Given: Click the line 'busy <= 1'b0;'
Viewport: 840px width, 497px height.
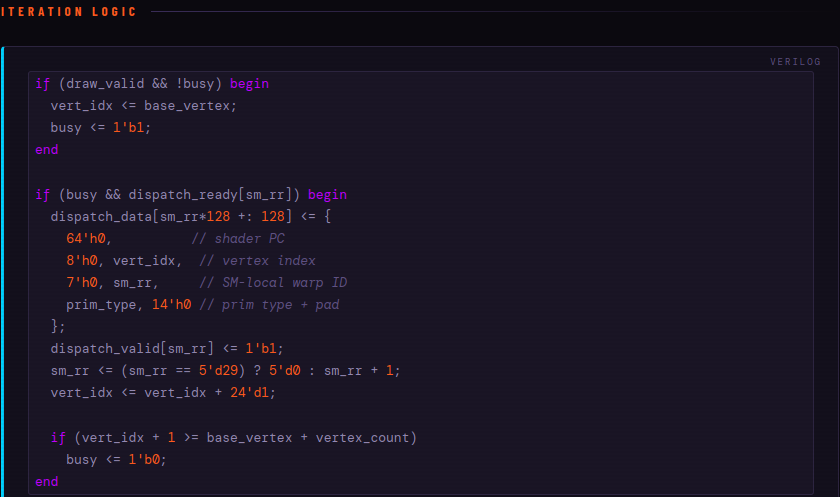Looking at the screenshot, I should [116, 460].
